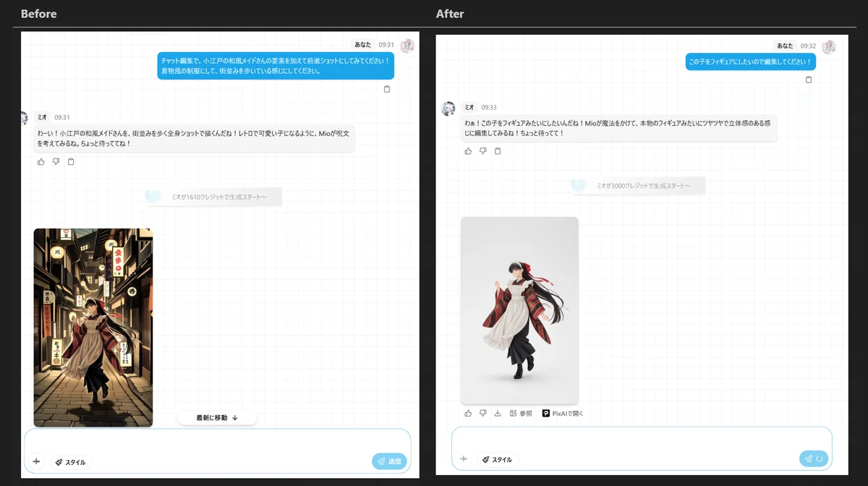
Task: Click the 最新に移動 jump-to-latest button
Action: coord(217,418)
